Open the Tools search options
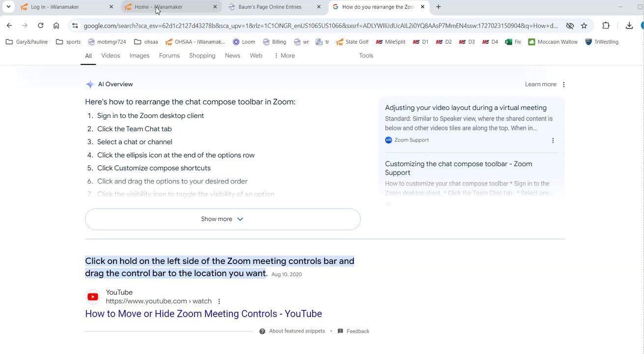 point(366,56)
